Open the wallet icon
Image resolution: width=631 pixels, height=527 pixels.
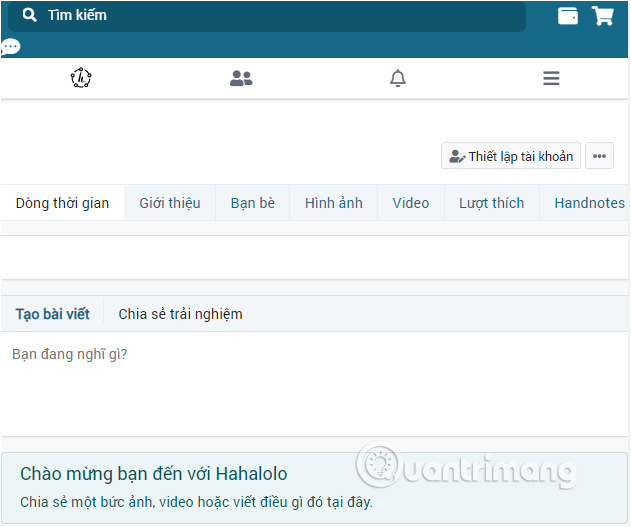(x=568, y=16)
